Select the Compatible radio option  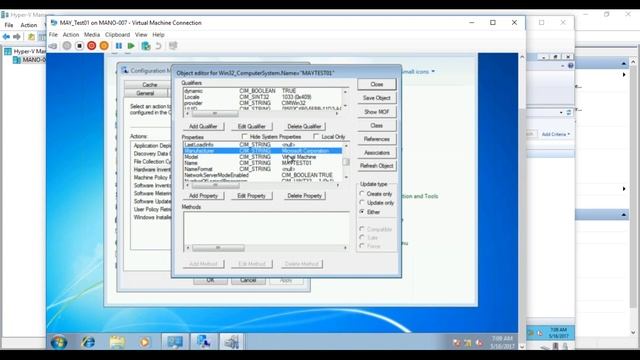(362, 229)
